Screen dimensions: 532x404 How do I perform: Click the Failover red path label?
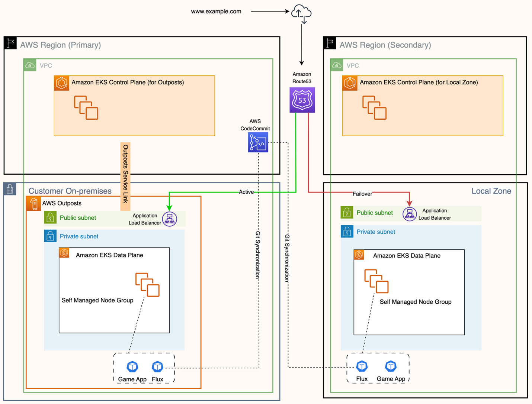coord(362,194)
